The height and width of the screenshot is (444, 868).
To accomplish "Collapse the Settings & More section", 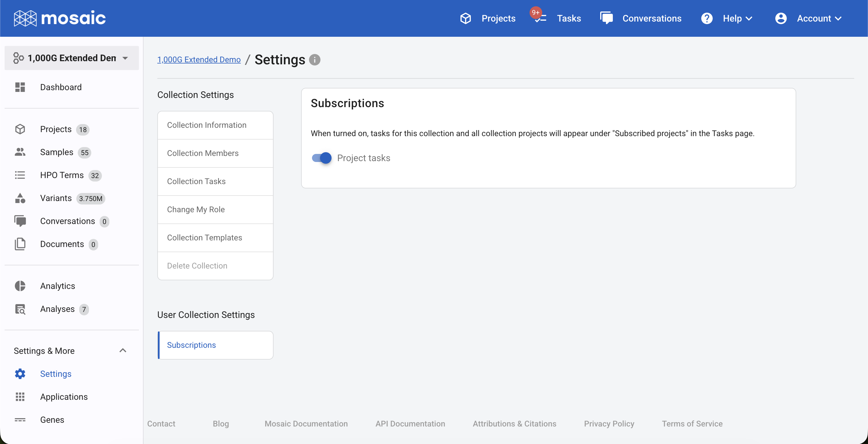I will click(122, 351).
